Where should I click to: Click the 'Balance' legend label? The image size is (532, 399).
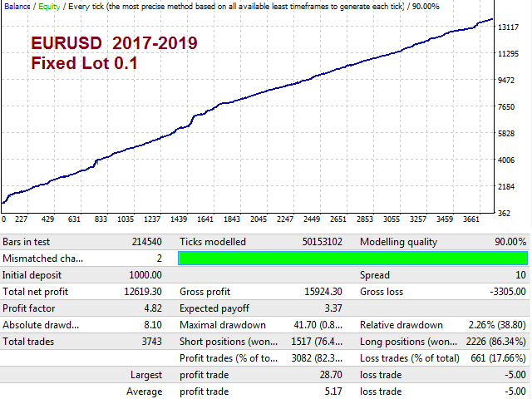click(17, 6)
